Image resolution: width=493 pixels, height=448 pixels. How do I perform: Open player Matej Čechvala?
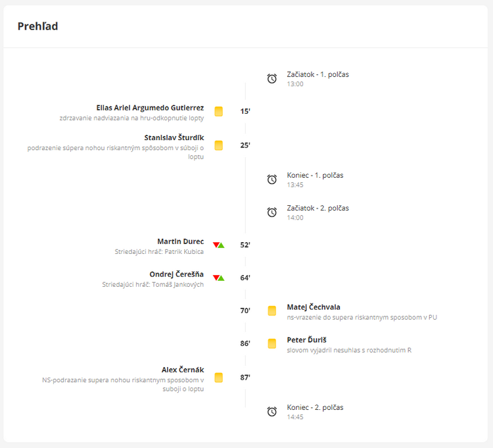coord(314,307)
